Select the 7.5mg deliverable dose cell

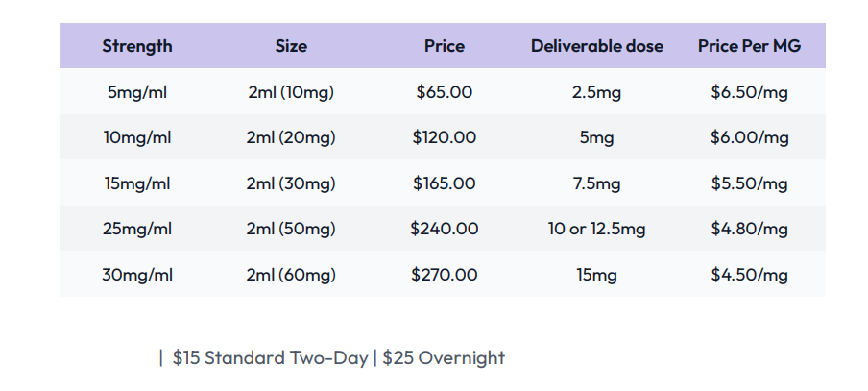596,183
